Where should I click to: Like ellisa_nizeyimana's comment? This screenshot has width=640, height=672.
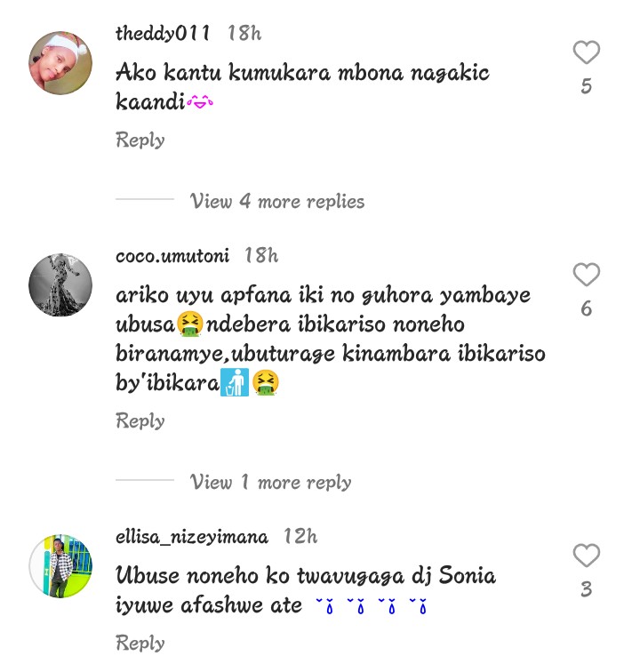pos(586,555)
